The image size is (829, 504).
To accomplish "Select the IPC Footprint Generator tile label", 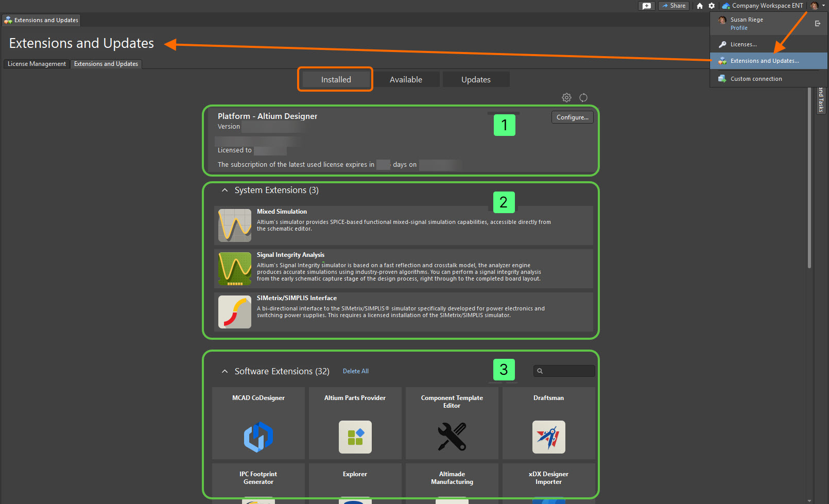I will pos(258,478).
